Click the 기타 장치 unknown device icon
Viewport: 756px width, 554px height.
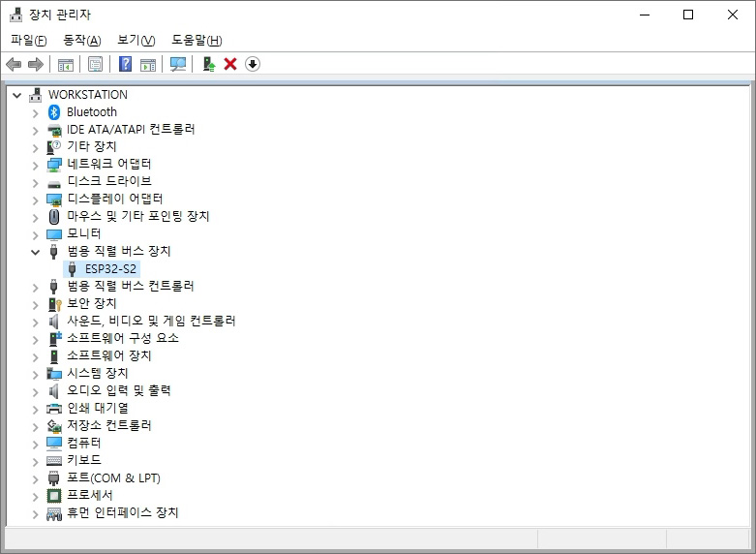point(54,146)
